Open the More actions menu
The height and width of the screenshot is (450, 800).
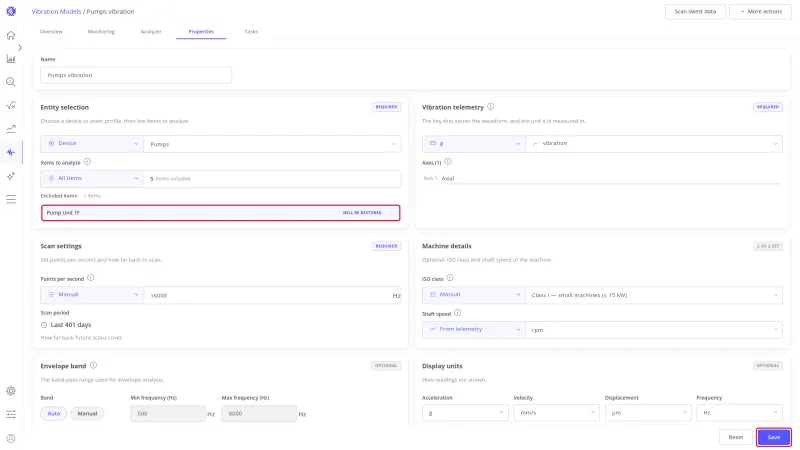(x=760, y=11)
